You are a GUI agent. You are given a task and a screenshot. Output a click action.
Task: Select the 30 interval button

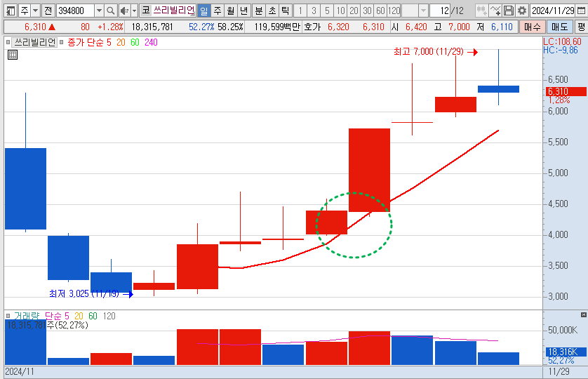(367, 11)
